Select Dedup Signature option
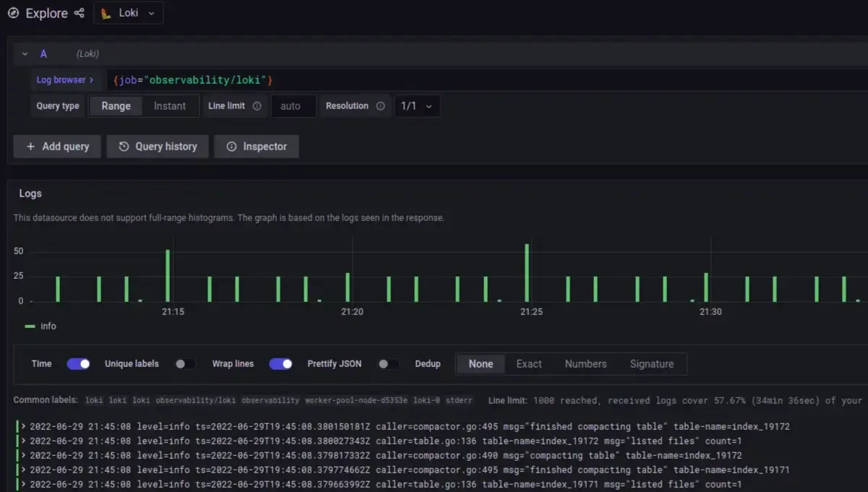Screen dimensions: 868x492 pyautogui.click(x=651, y=364)
